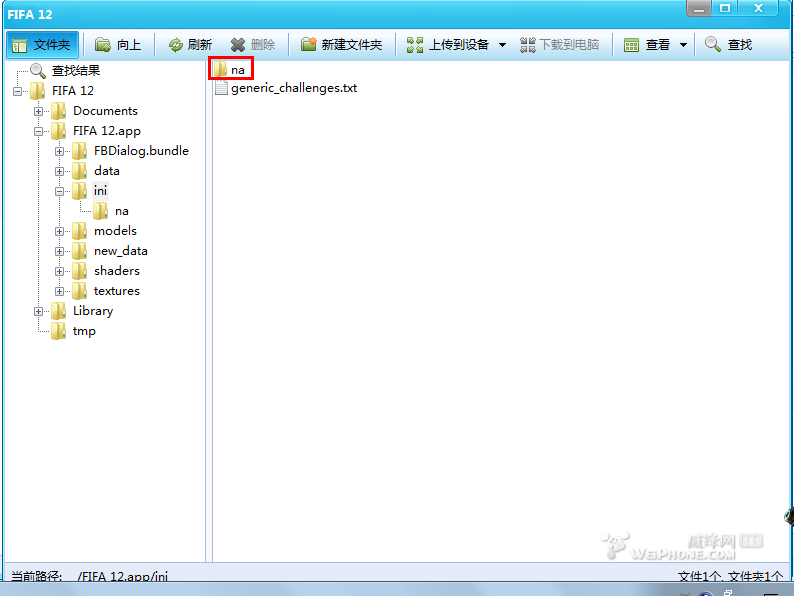Expand the Documents folder
Image resolution: width=794 pixels, height=596 pixels.
38,111
